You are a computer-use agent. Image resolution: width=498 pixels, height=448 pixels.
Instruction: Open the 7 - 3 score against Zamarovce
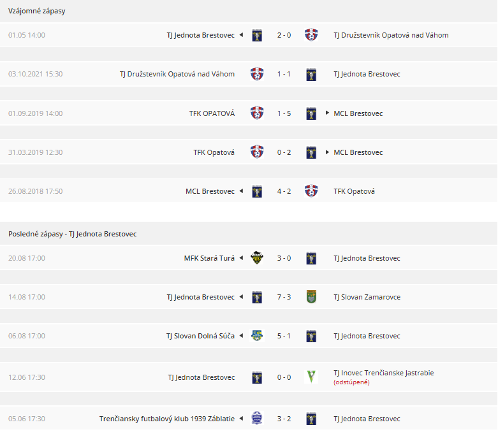[x=284, y=297]
